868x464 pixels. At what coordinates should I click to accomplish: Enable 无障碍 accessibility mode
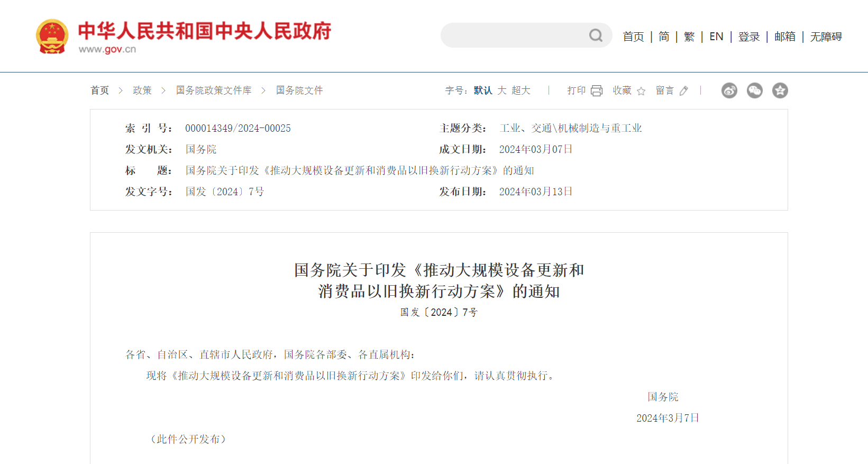826,37
